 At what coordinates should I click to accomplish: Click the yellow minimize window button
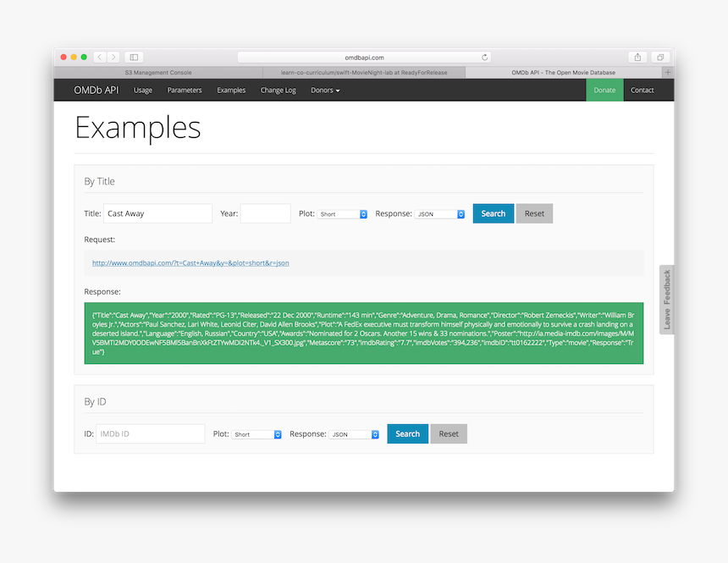click(x=74, y=57)
